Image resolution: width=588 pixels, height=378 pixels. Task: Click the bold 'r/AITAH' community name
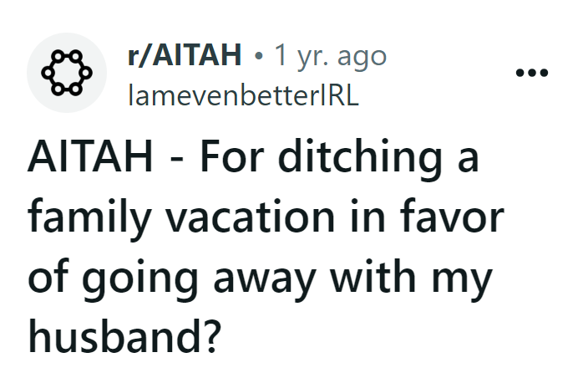(184, 57)
